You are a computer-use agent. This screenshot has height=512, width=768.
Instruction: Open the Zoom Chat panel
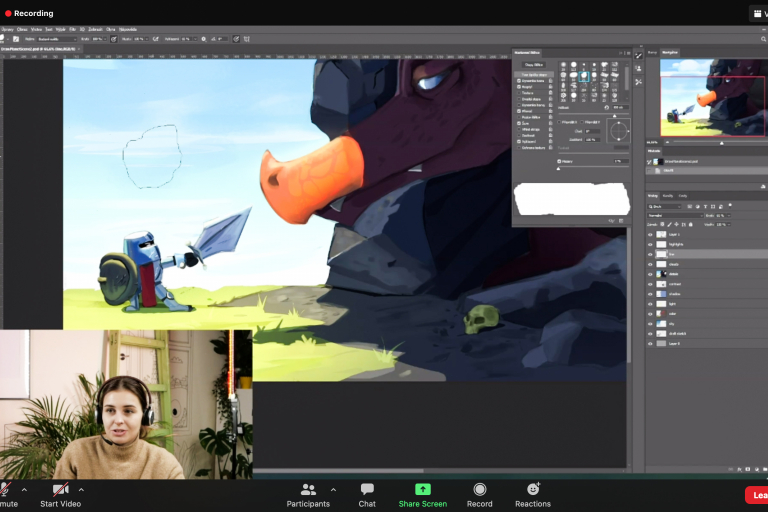(x=367, y=489)
